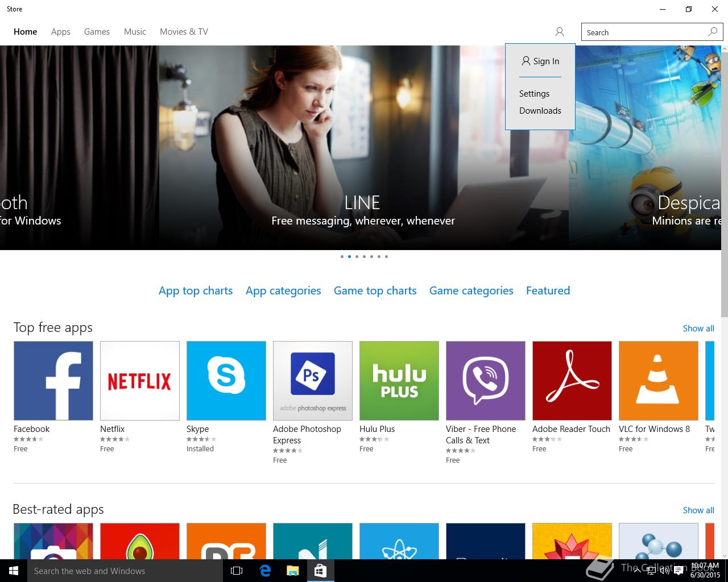Open the Adobe Photoshop Express tile
Image resolution: width=728 pixels, height=582 pixels.
(x=313, y=381)
